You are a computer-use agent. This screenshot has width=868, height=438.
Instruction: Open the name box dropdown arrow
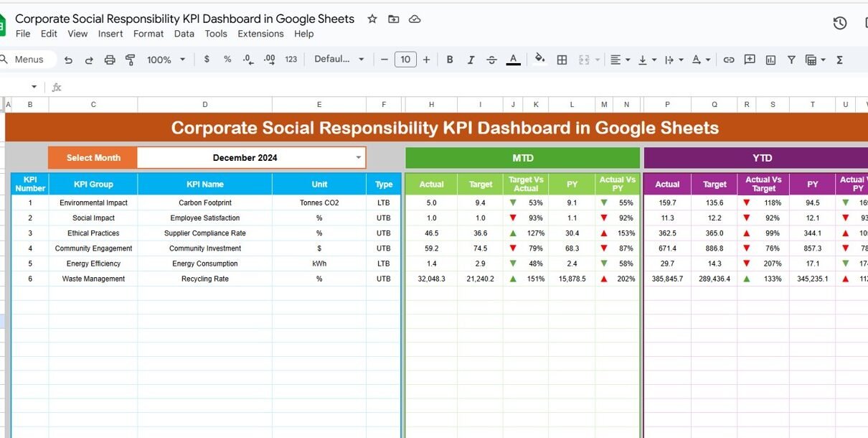[x=34, y=87]
